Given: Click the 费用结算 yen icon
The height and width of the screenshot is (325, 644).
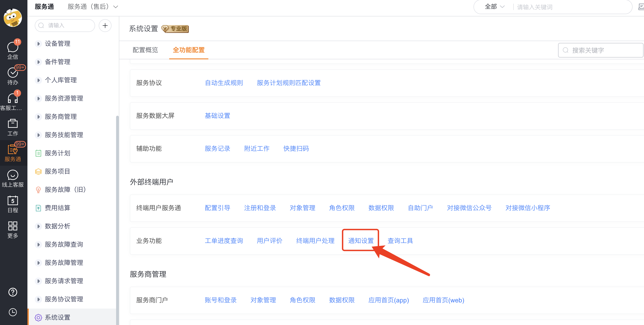Looking at the screenshot, I should pyautogui.click(x=38, y=208).
